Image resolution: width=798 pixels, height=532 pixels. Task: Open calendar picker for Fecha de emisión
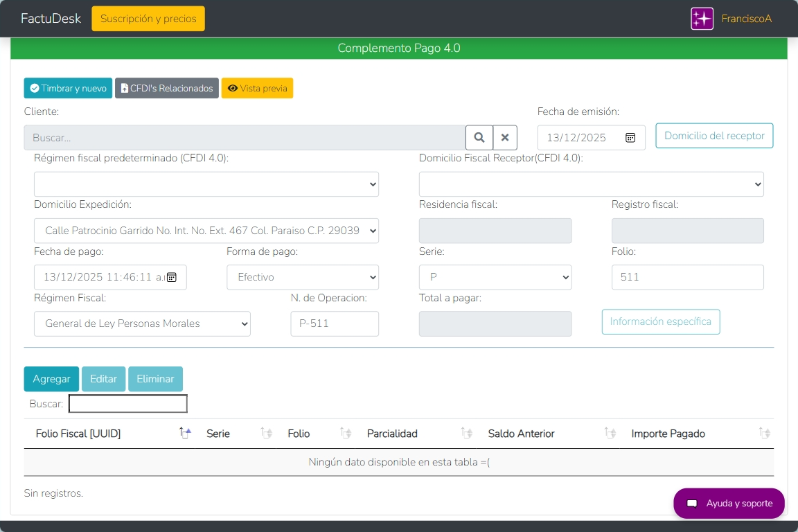(x=630, y=138)
